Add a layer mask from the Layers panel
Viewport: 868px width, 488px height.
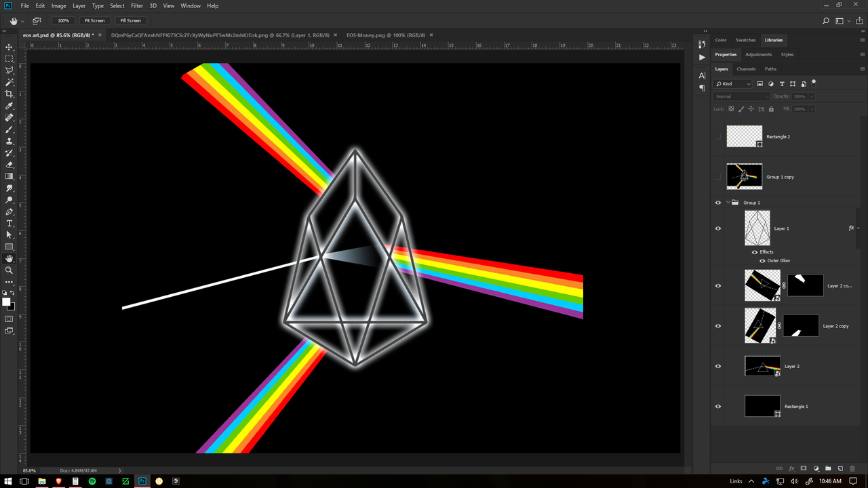tap(804, 468)
